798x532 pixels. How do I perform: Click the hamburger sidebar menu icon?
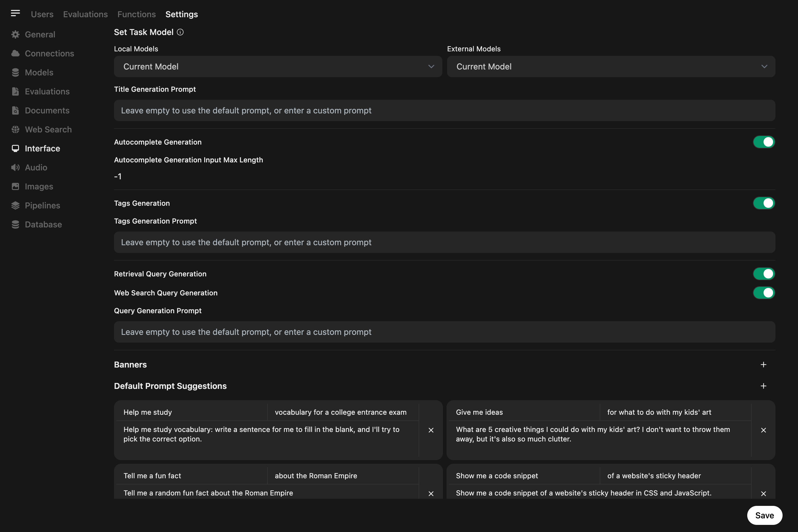[x=15, y=13]
